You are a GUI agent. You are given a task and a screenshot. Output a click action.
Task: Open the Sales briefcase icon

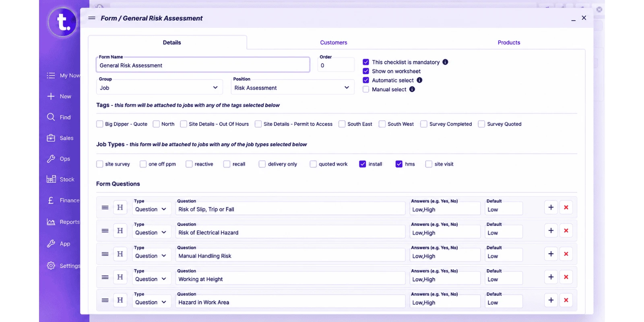[x=51, y=138]
